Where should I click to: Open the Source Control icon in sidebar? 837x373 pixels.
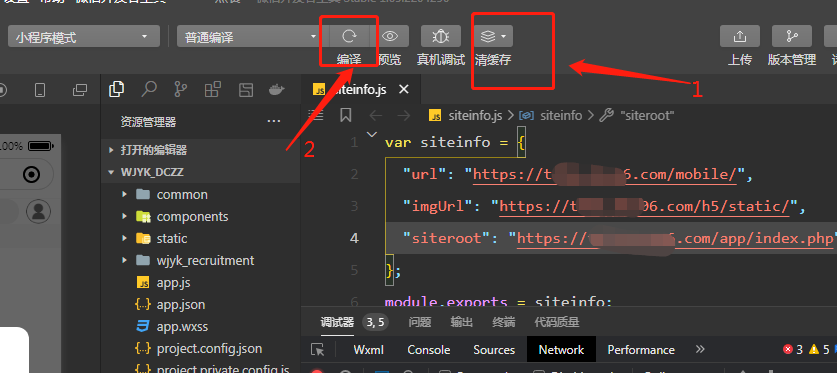[180, 89]
